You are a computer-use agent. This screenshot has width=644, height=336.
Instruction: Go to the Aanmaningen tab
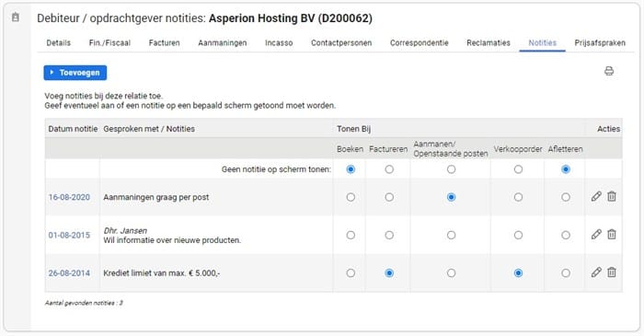point(223,42)
